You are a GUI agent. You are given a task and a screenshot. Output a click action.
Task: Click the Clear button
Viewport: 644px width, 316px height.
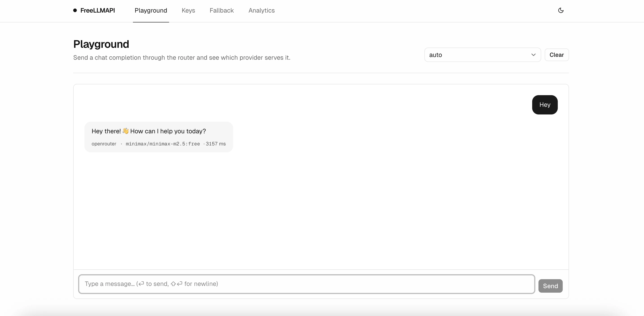(x=557, y=55)
